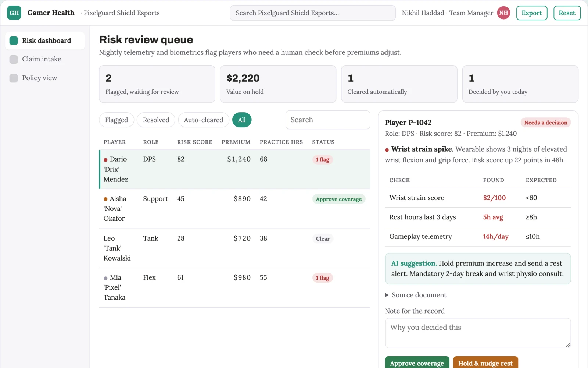Screen dimensions: 588x368
Task: Click the Clear status badge for Leo
Action: click(323, 239)
